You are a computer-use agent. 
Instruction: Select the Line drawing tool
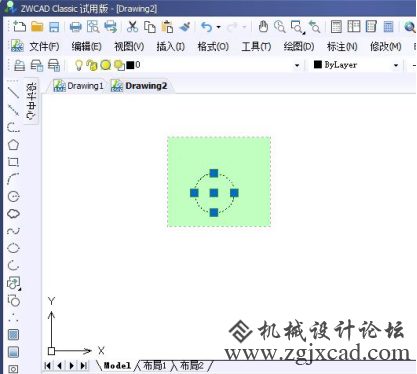pyautogui.click(x=13, y=92)
